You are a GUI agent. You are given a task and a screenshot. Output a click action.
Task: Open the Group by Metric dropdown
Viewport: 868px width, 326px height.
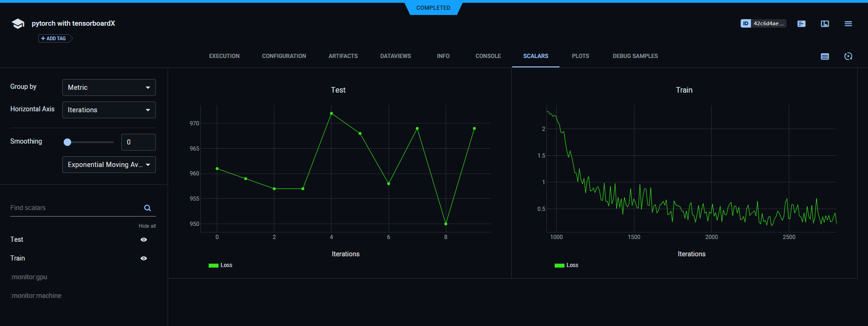coord(109,87)
